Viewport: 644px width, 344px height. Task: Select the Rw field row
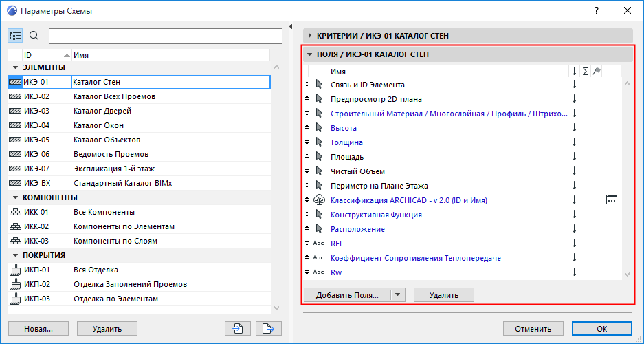point(462,272)
